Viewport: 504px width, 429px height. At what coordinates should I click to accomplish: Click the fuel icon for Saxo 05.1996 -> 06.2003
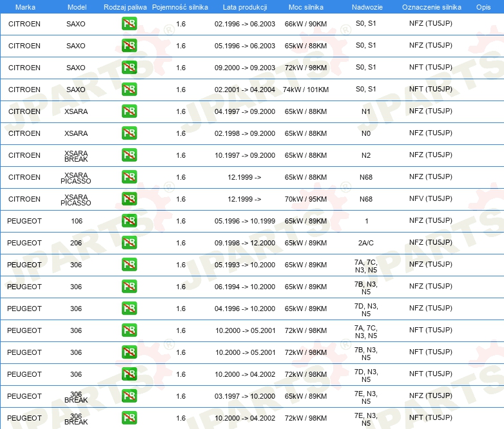pyautogui.click(x=129, y=46)
